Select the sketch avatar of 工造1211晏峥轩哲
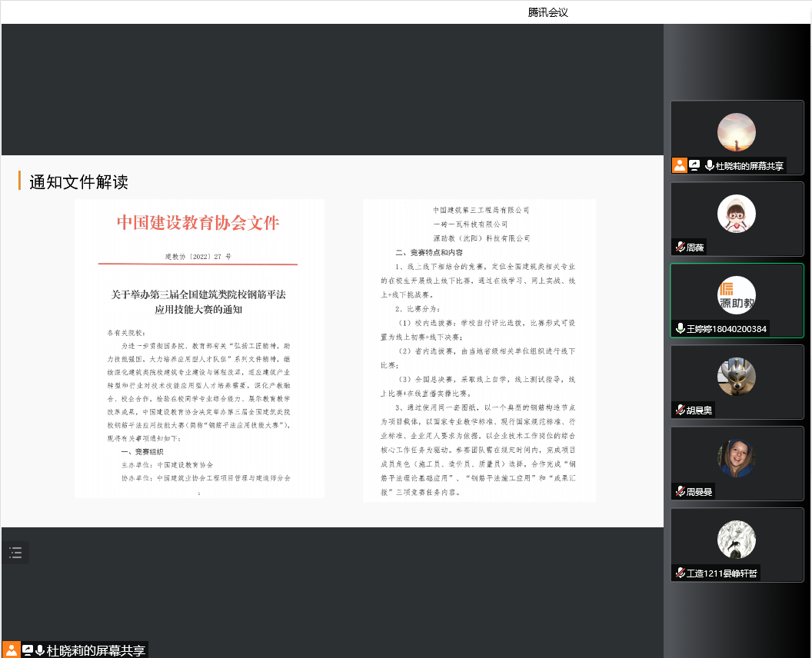 pyautogui.click(x=737, y=540)
